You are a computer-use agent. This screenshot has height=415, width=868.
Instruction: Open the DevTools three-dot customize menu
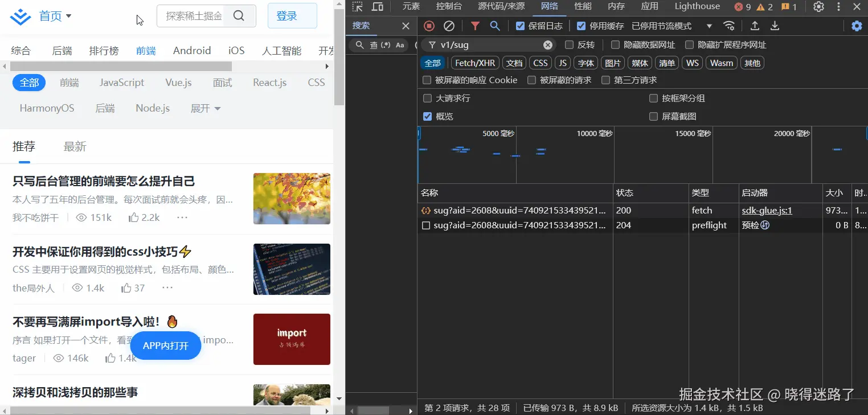point(838,7)
